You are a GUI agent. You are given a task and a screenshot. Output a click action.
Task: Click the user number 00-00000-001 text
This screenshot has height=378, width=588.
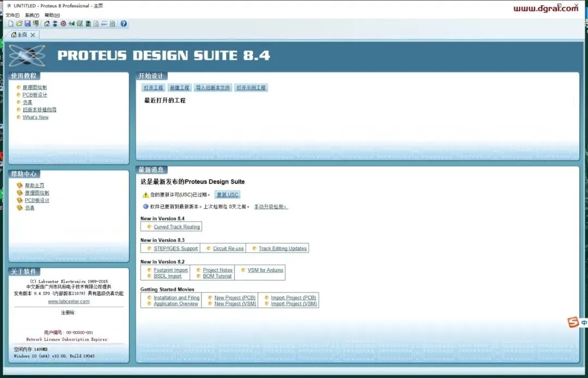[79, 333]
